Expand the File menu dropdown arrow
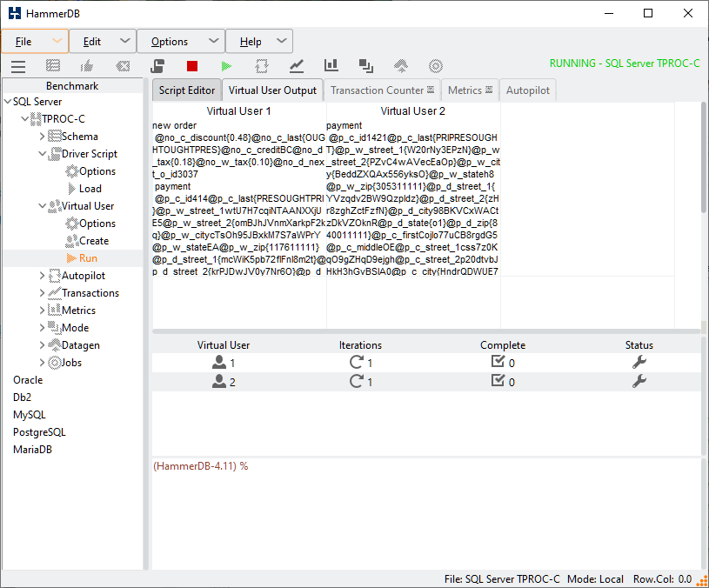 click(x=57, y=41)
